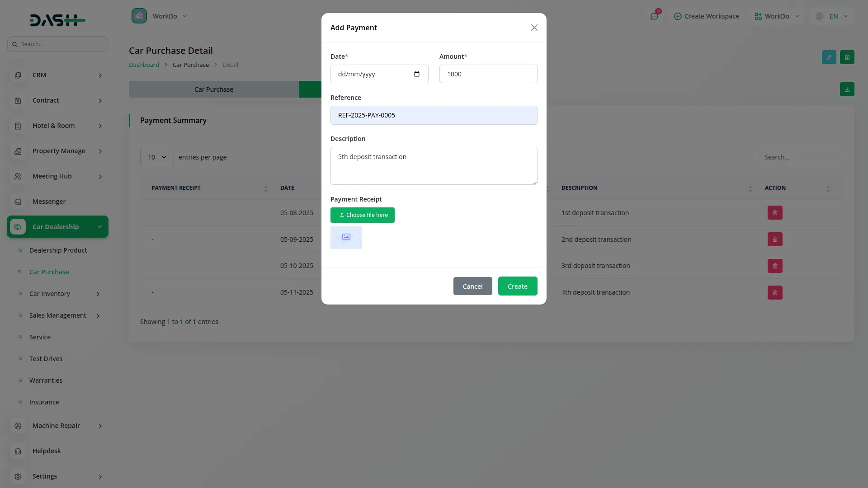
Task: Close the Add Payment dialog
Action: click(534, 28)
